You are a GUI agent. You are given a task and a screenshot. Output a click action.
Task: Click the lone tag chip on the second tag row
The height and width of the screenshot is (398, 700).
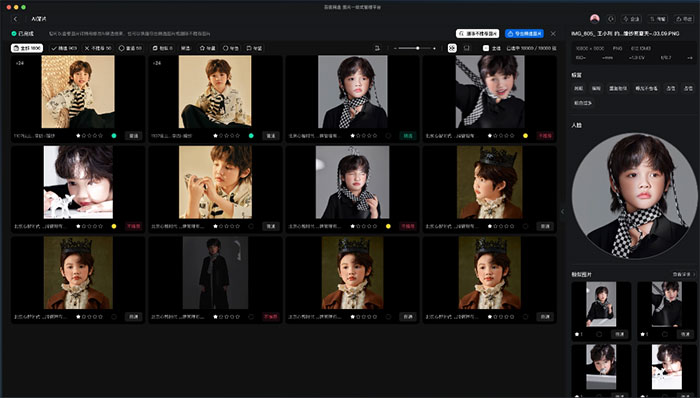pos(583,103)
